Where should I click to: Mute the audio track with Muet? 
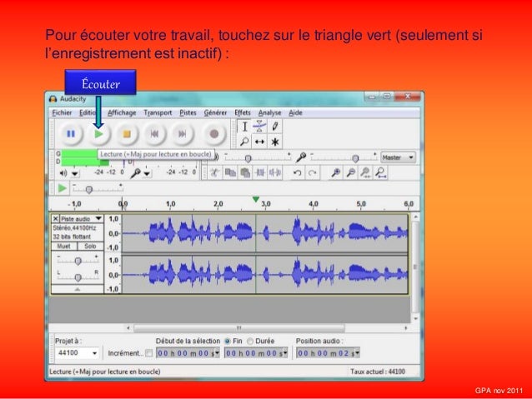coord(64,246)
